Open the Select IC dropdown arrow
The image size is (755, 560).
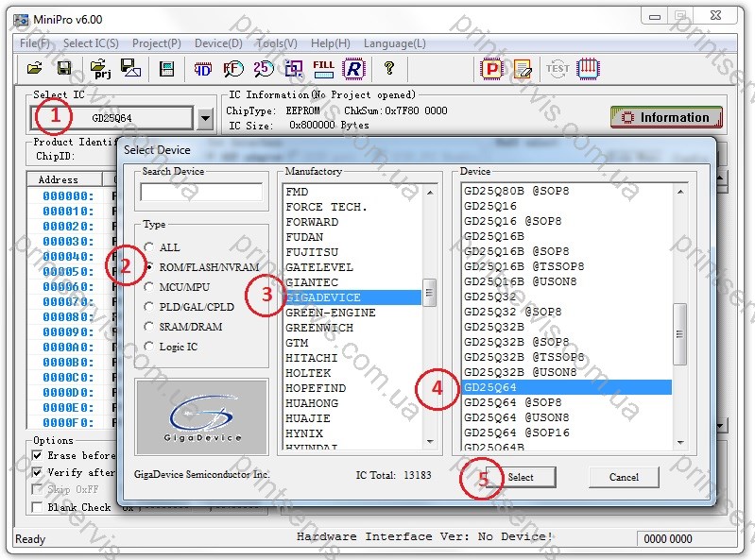click(x=206, y=118)
